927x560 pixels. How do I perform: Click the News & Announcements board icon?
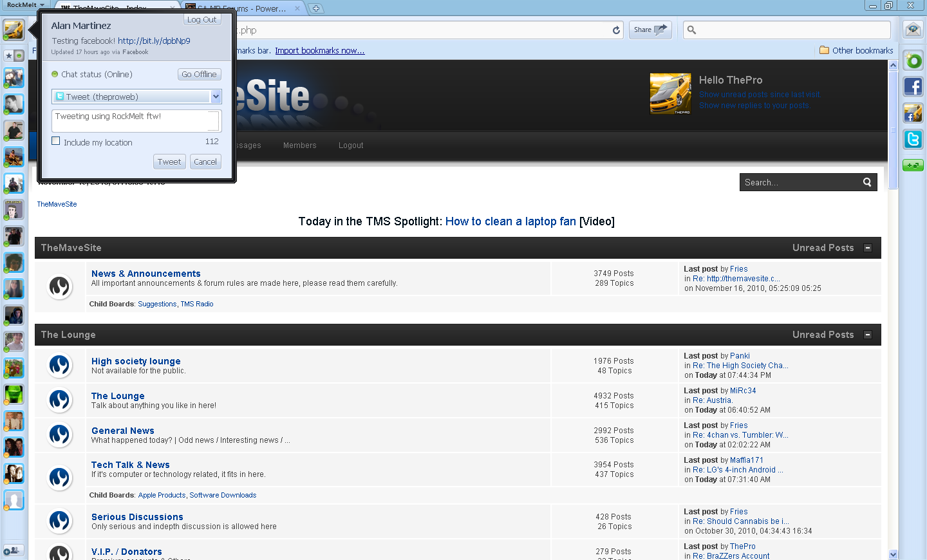tap(60, 286)
